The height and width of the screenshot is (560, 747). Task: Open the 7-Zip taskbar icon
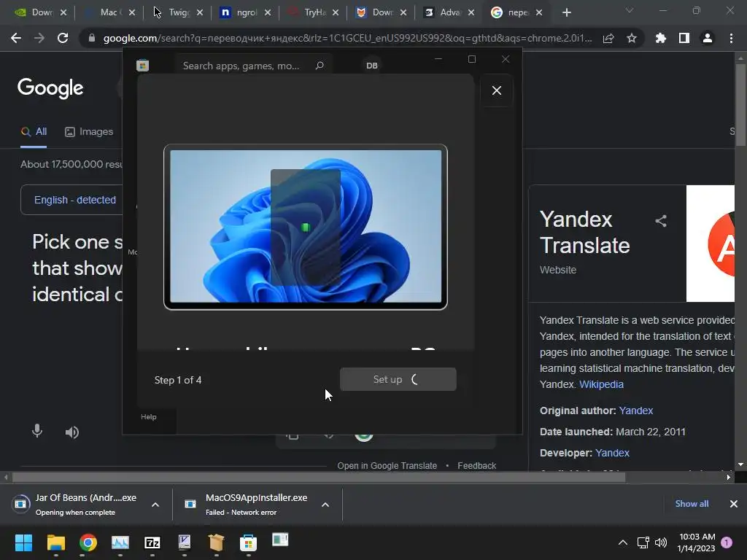pyautogui.click(x=152, y=542)
